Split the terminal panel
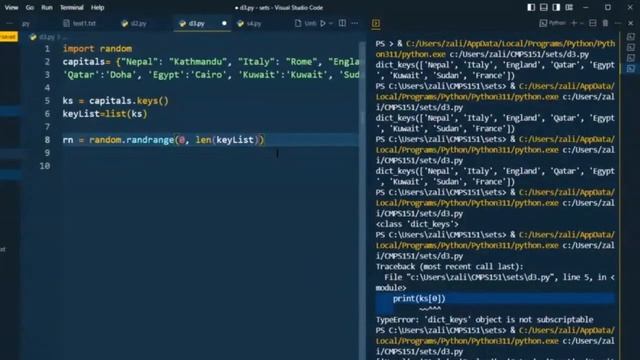This screenshot has width=640, height=360. (x=593, y=23)
